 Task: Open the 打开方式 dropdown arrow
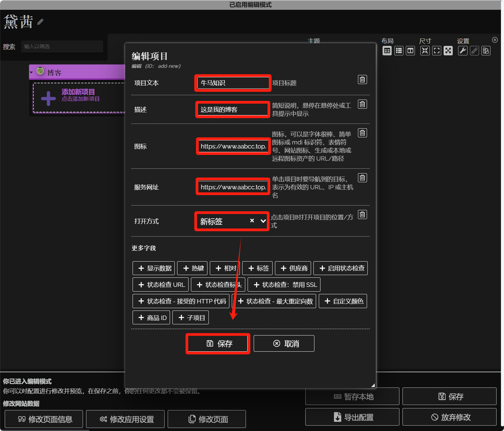tap(263, 221)
